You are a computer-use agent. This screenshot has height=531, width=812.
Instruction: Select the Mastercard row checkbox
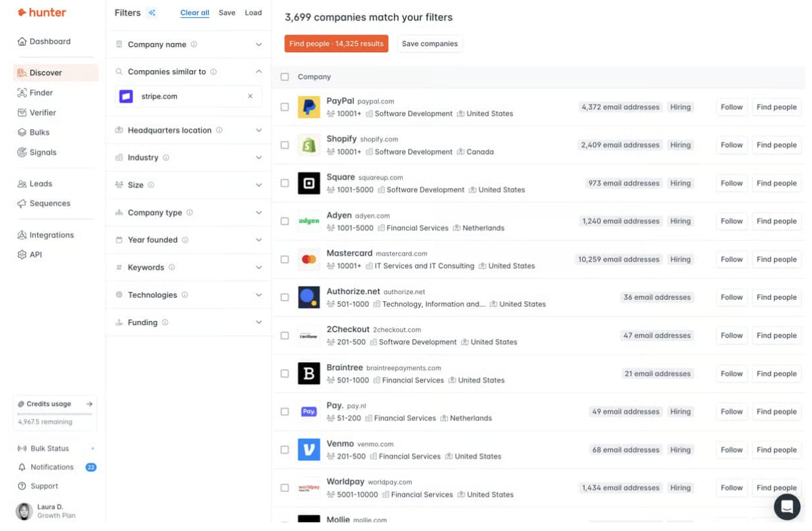285,260
